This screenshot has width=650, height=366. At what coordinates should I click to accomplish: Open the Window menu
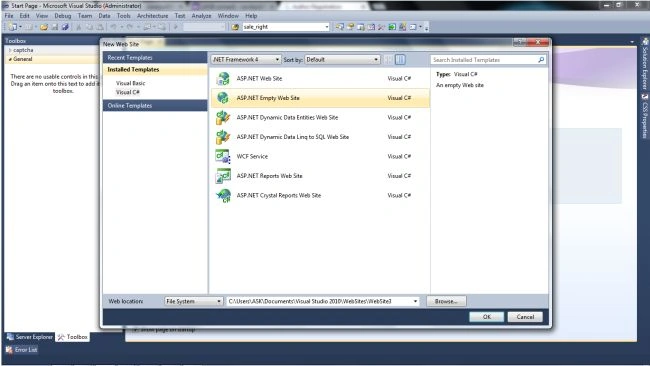[228, 16]
